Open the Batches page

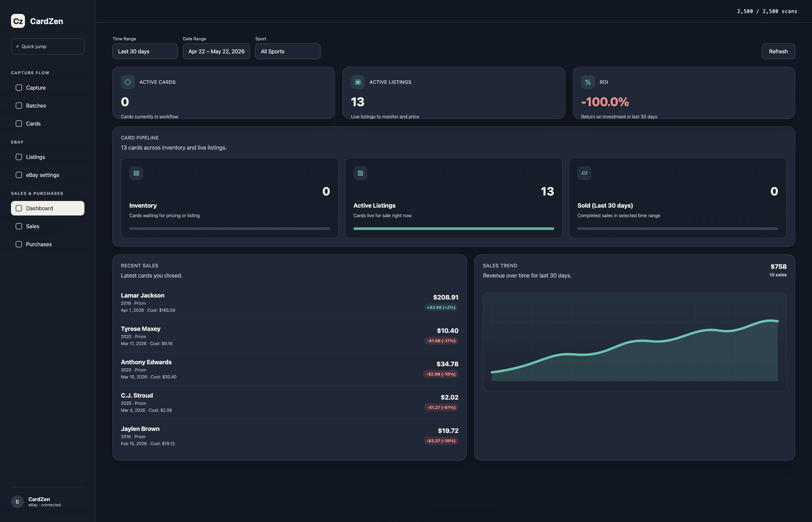click(48, 106)
